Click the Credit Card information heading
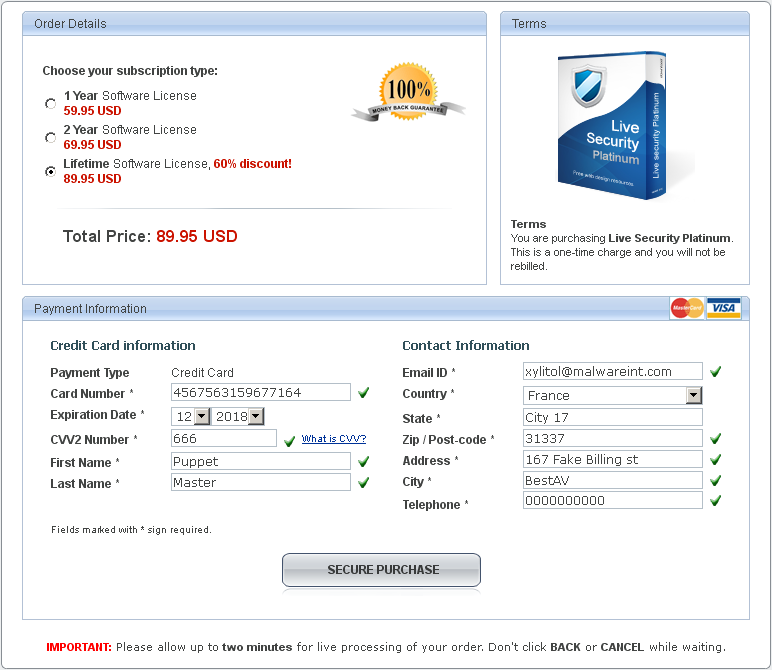Image resolution: width=772 pixels, height=670 pixels. tap(123, 346)
